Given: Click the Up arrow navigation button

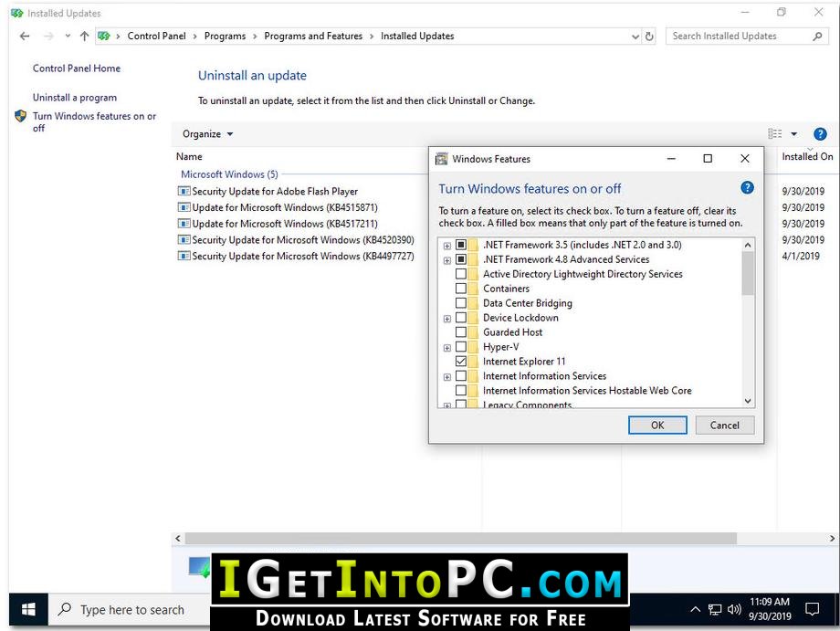Looking at the screenshot, I should pos(84,36).
